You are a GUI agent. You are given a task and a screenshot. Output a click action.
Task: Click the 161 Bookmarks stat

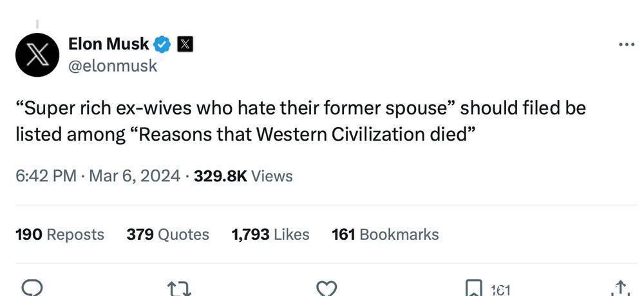tap(385, 235)
